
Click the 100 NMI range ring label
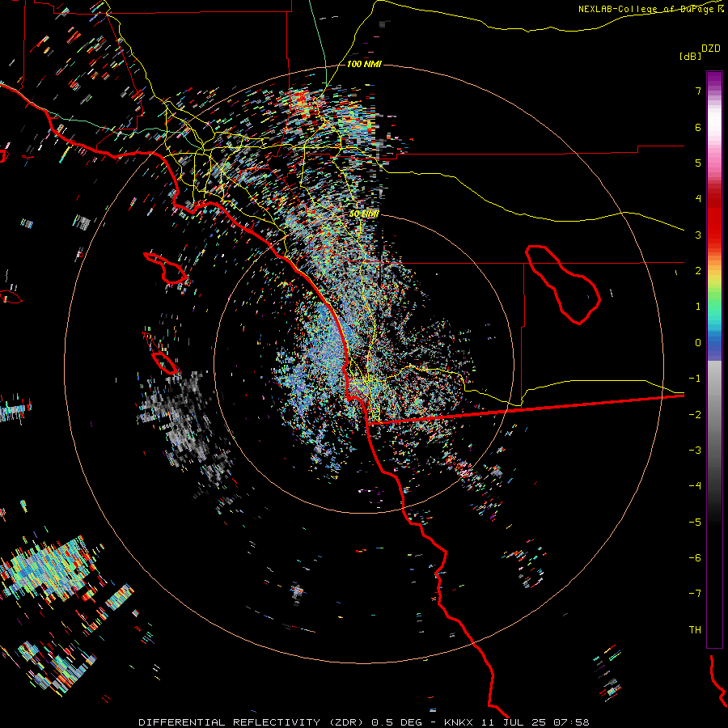coord(364,64)
